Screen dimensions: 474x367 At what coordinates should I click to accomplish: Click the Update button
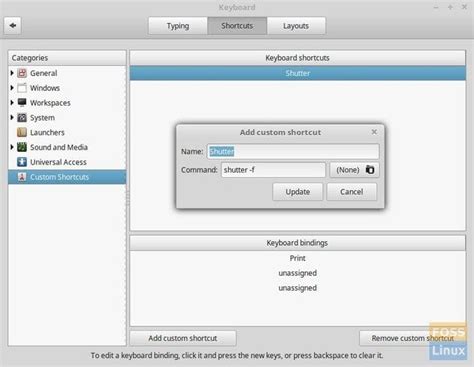coord(298,192)
